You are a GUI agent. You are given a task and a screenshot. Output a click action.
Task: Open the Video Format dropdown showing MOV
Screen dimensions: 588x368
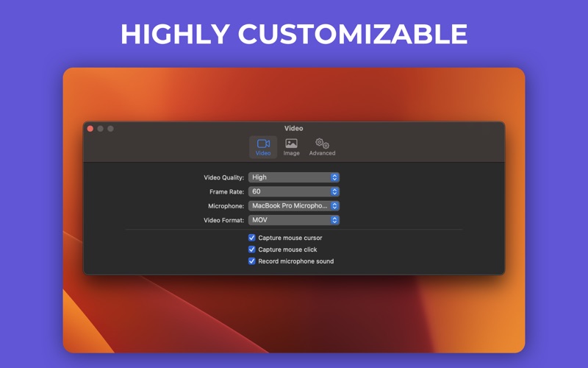pos(294,220)
